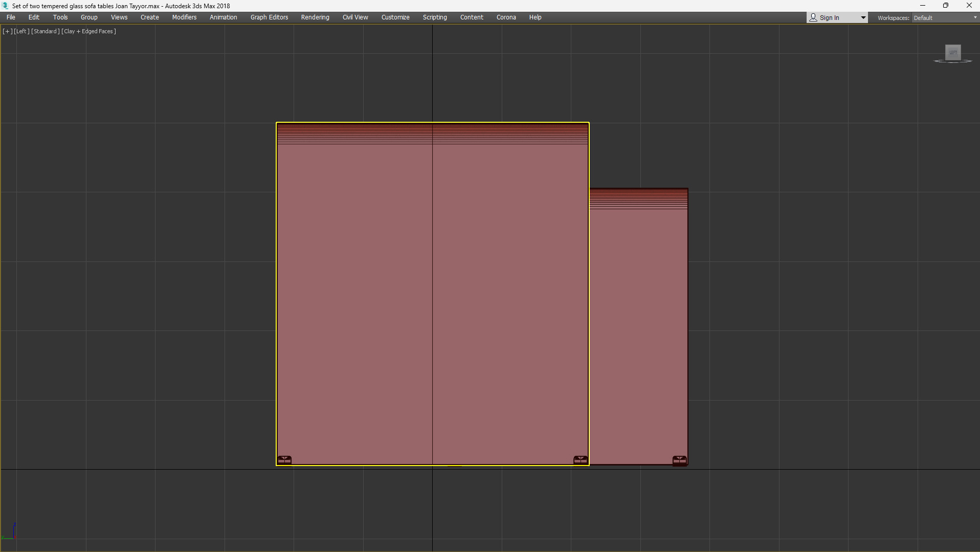Open the Content menu

click(472, 17)
